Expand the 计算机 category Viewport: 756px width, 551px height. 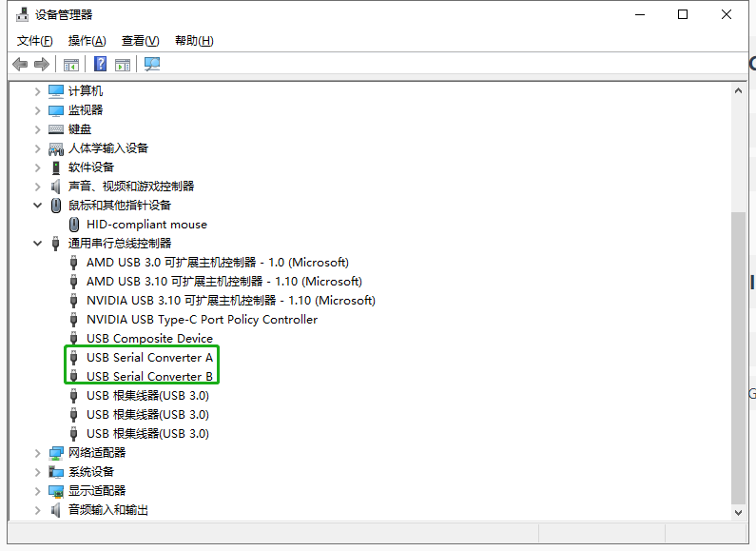[x=38, y=91]
